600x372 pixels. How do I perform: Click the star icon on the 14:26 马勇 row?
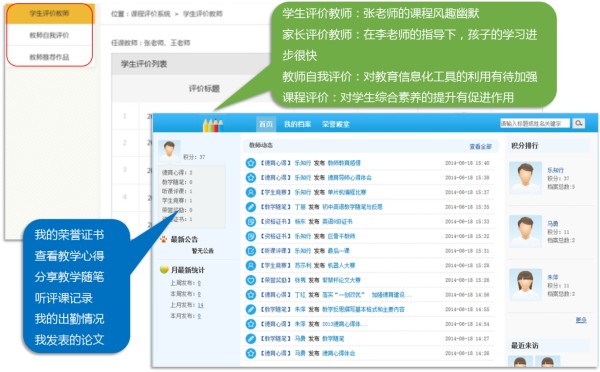tap(251, 353)
